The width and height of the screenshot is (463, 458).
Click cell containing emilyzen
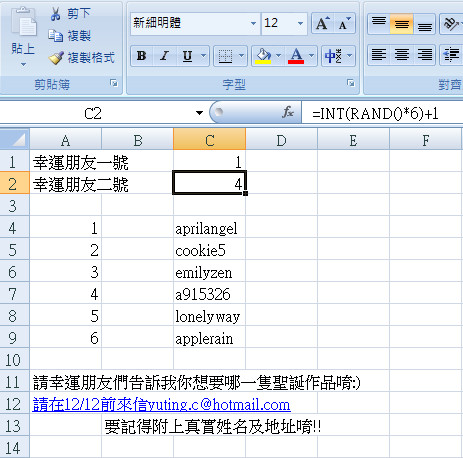pyautogui.click(x=209, y=271)
